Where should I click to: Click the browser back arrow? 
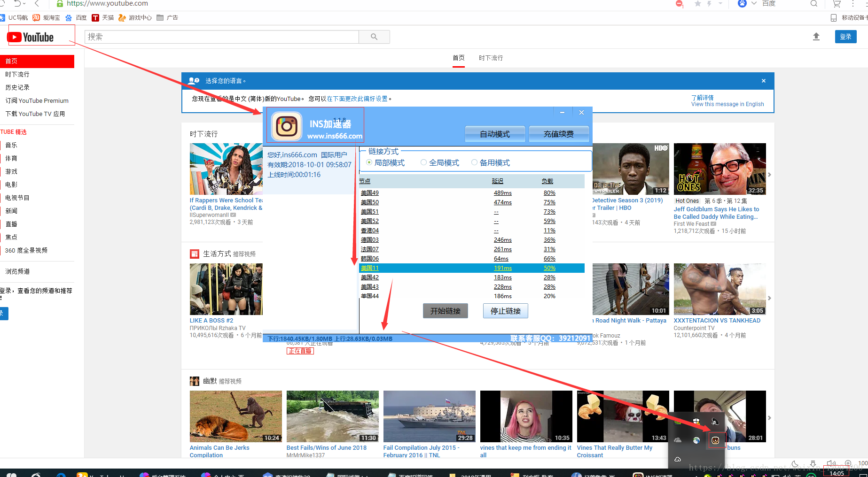pyautogui.click(x=37, y=4)
